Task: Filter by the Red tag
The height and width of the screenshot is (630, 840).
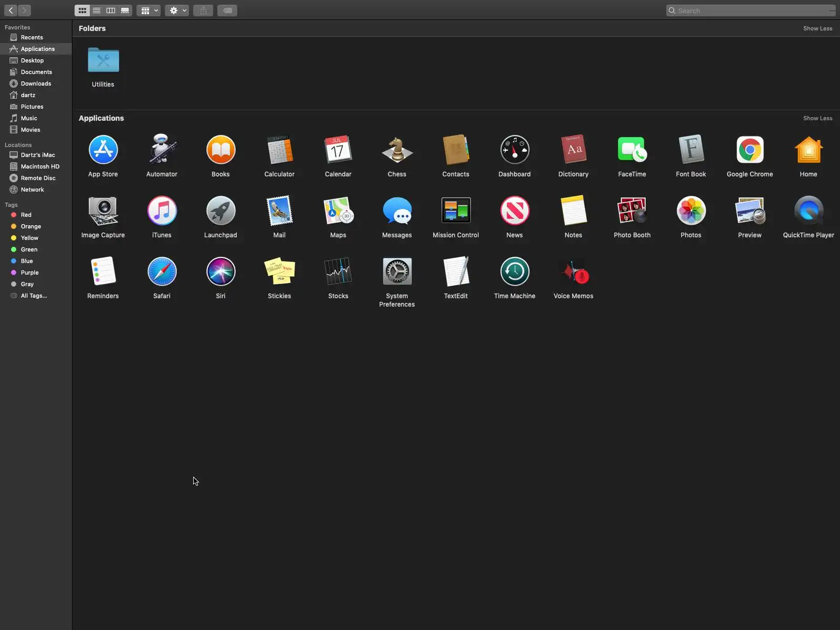Action: tap(36, 215)
